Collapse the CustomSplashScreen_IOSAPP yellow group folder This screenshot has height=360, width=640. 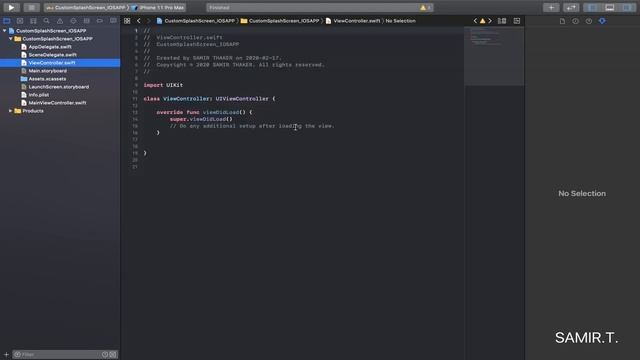coord(11,39)
